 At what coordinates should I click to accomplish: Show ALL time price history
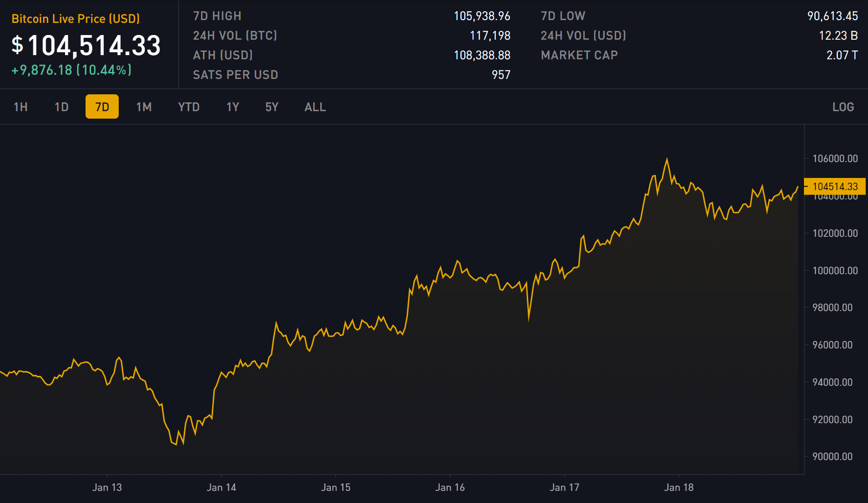pos(315,107)
